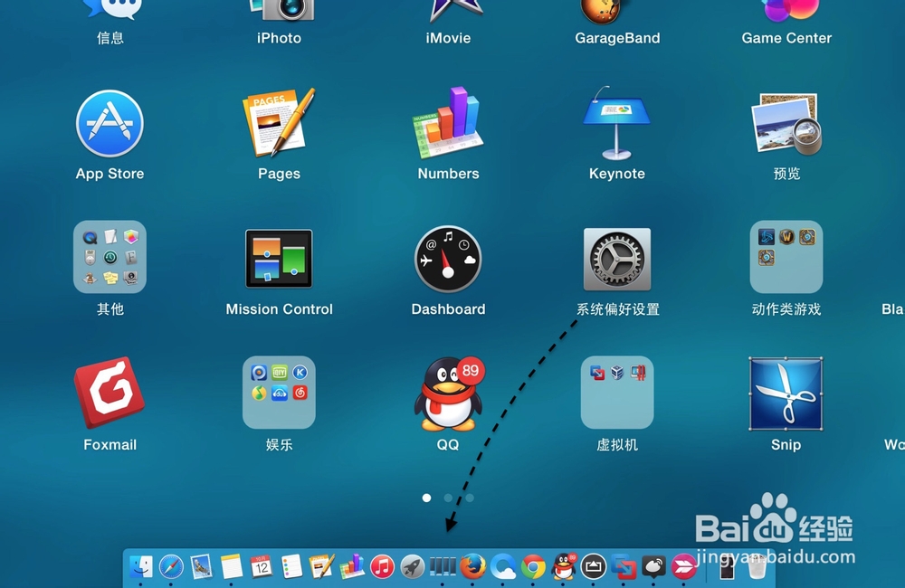905x588 pixels.
Task: Open VMware Fusion from the Dock
Action: [624, 566]
